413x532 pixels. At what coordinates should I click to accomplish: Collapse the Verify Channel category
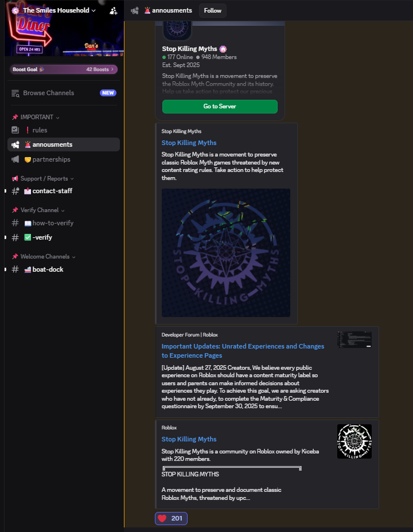tap(38, 210)
